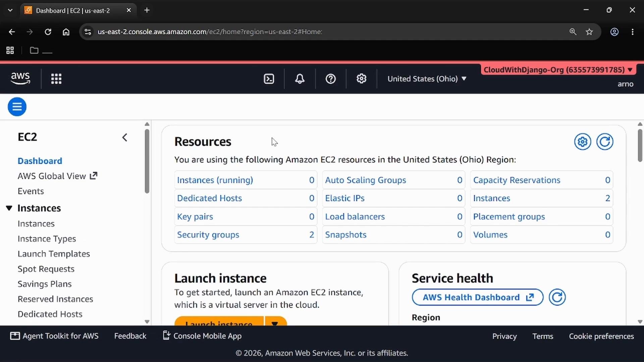Reload the browser page

48,32
